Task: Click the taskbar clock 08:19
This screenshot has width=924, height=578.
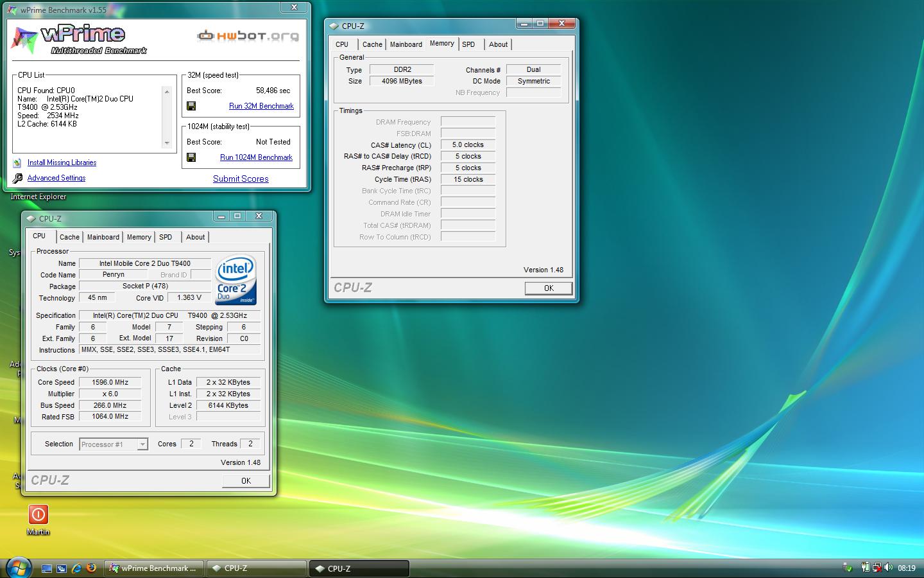Action: pos(907,568)
